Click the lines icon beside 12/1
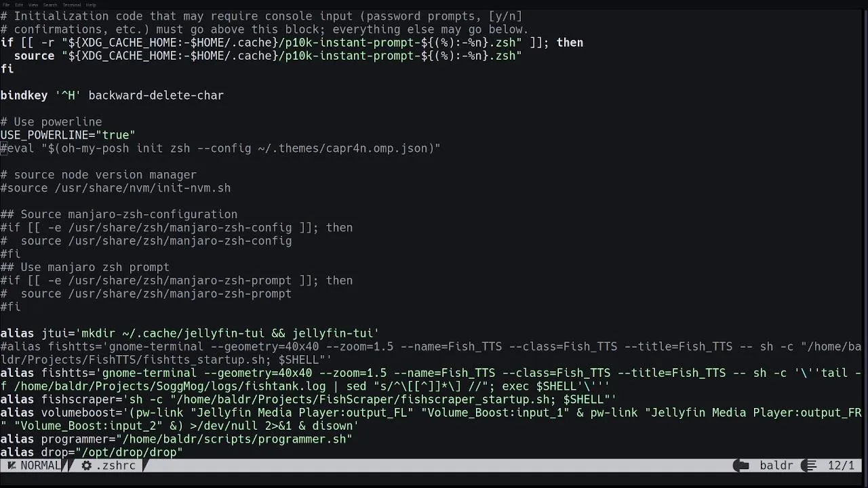Viewport: 868px width, 488px height. (809, 466)
